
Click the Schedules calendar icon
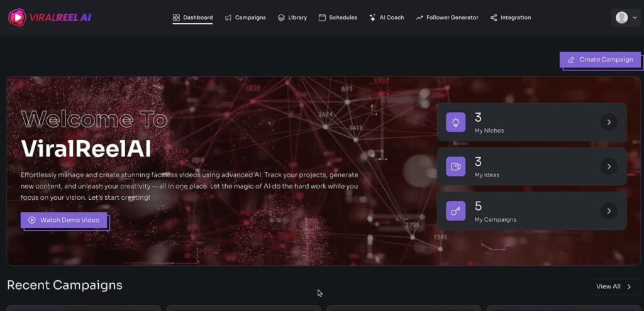point(323,18)
